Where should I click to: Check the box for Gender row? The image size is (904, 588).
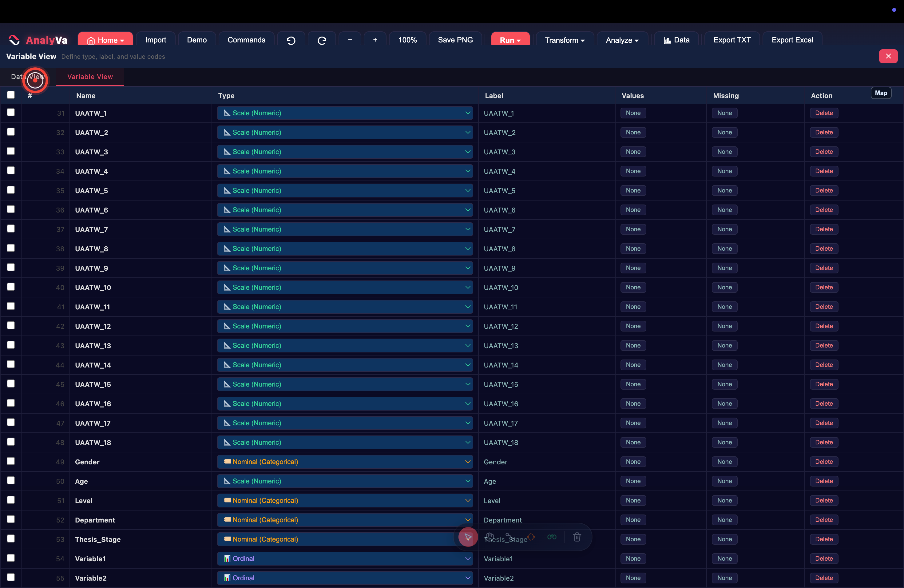(x=11, y=461)
